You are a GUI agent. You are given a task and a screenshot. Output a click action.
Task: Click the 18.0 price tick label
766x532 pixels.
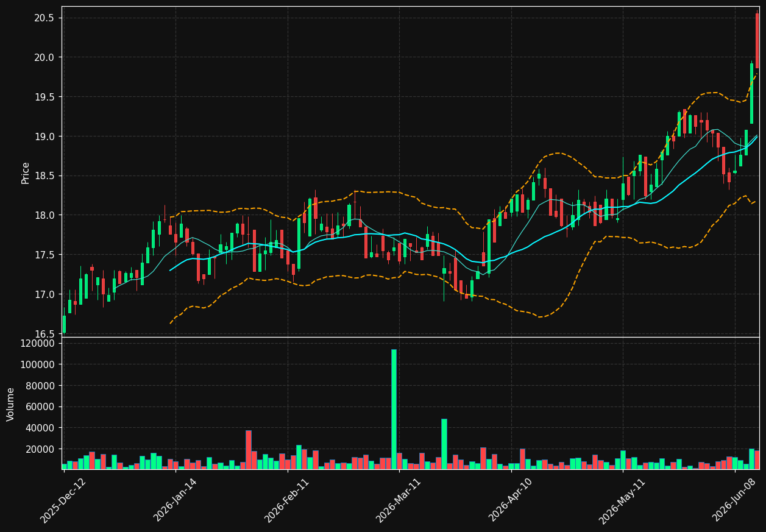(x=44, y=215)
